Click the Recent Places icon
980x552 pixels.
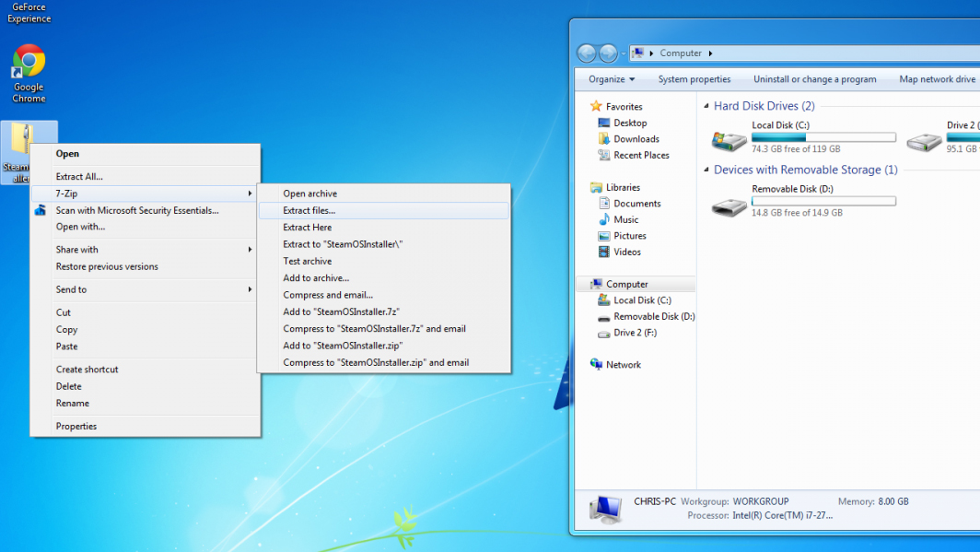pos(604,155)
